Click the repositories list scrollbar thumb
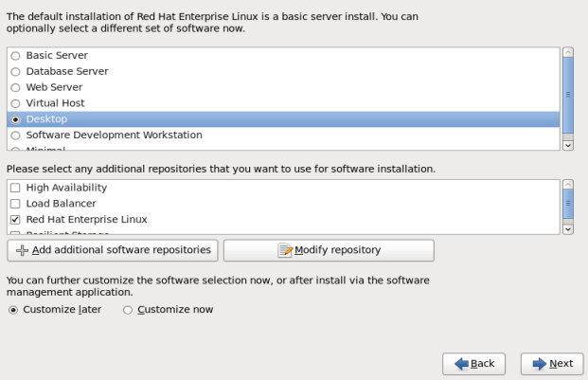The height and width of the screenshot is (380, 588). point(568,204)
